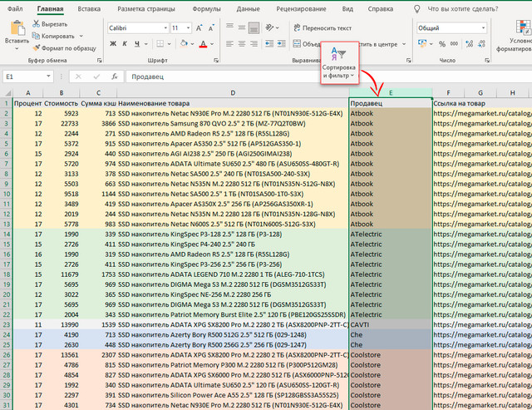Apply percent style format
This screenshot has width=532, height=410.
(442, 44)
